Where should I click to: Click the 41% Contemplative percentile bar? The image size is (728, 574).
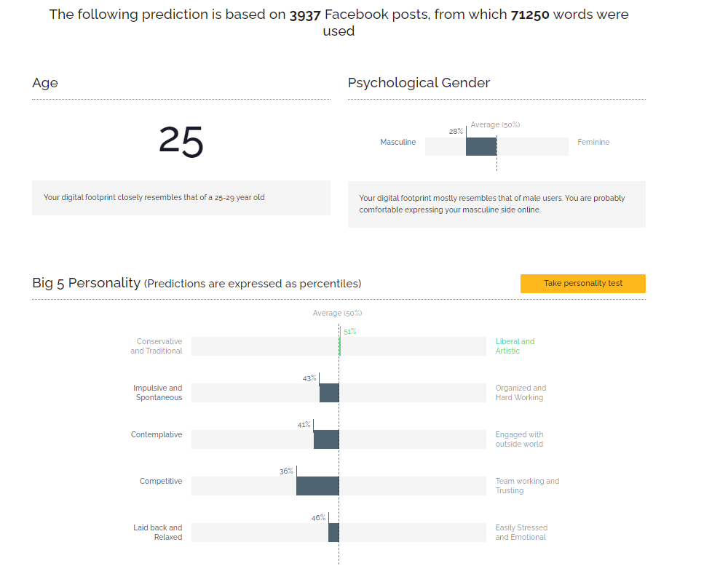coord(326,439)
